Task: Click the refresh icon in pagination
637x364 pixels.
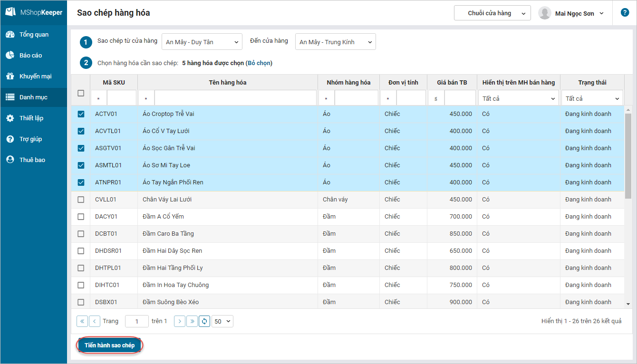Action: pos(204,321)
